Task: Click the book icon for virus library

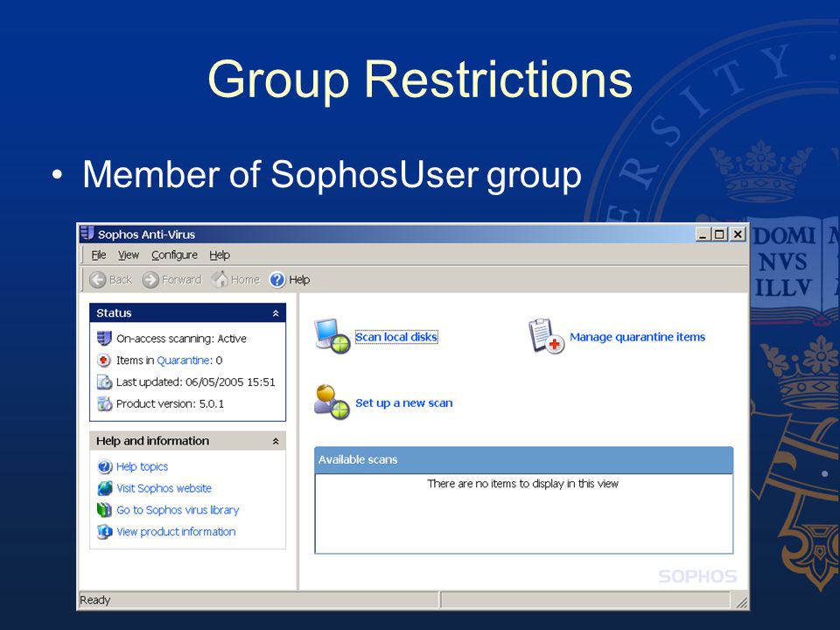Action: coord(104,510)
